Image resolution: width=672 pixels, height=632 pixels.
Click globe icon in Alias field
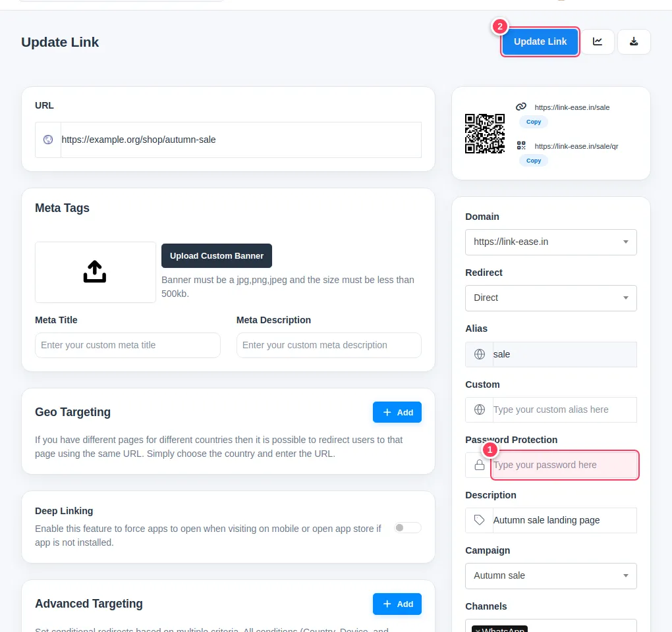[x=480, y=354]
